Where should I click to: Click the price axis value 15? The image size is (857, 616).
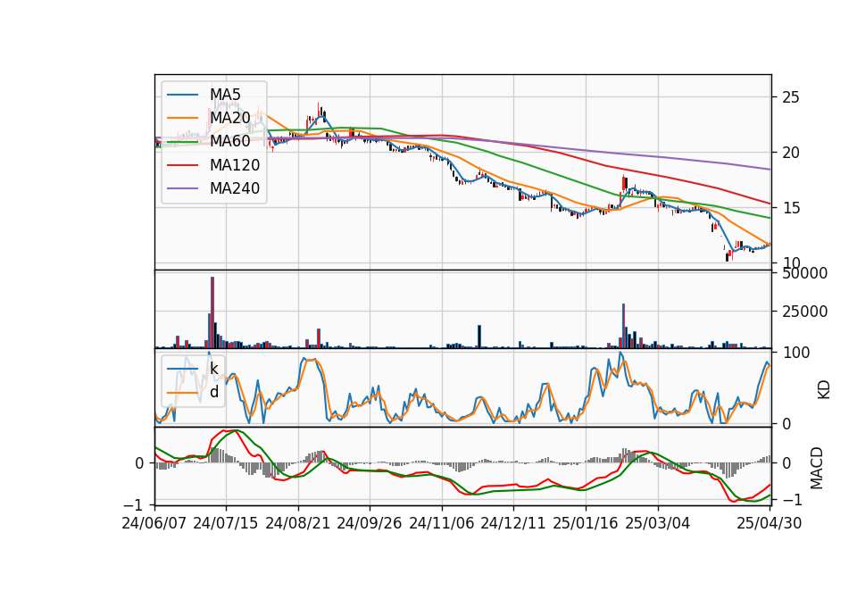(x=790, y=208)
